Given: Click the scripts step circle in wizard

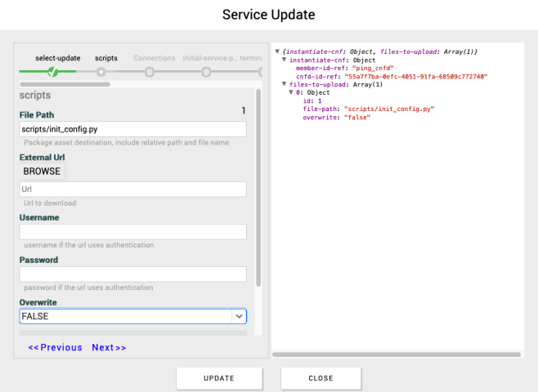Looking at the screenshot, I should click(101, 72).
